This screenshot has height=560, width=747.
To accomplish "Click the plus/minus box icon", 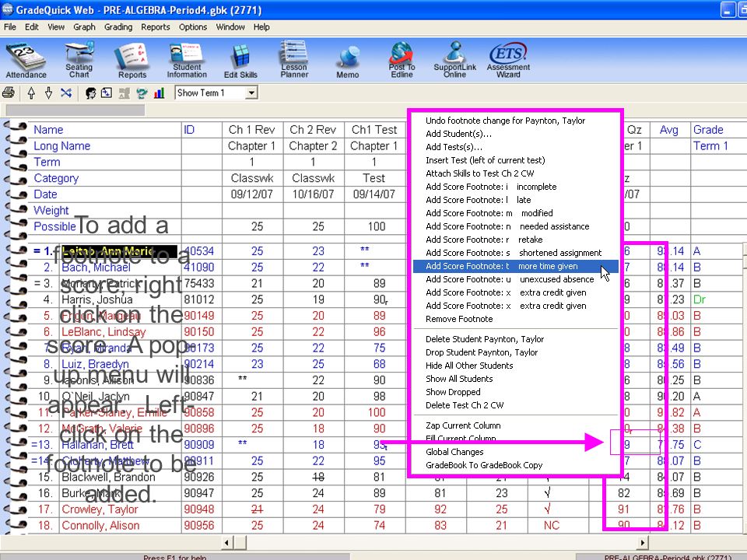I will point(107,93).
